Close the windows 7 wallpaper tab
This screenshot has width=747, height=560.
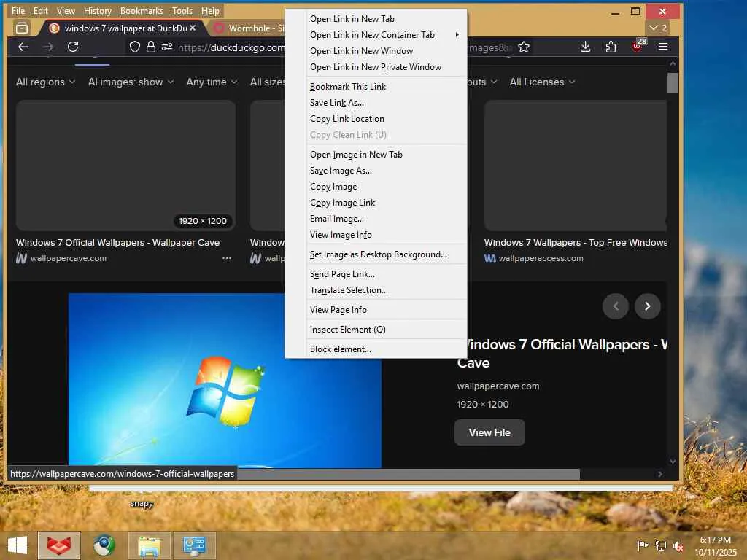pos(193,28)
